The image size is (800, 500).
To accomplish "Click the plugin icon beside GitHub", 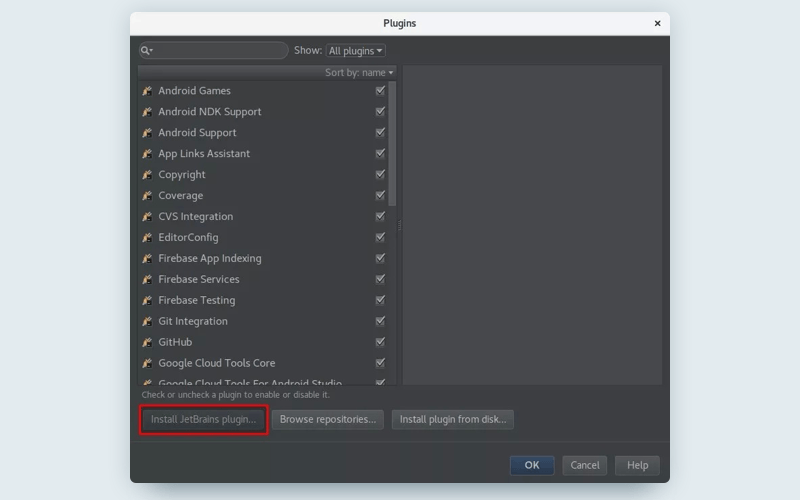I will click(x=147, y=342).
